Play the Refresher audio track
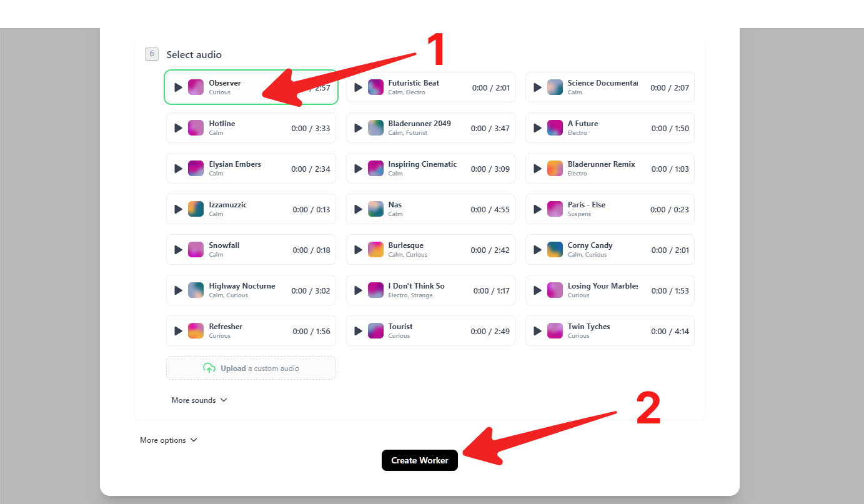 178,331
